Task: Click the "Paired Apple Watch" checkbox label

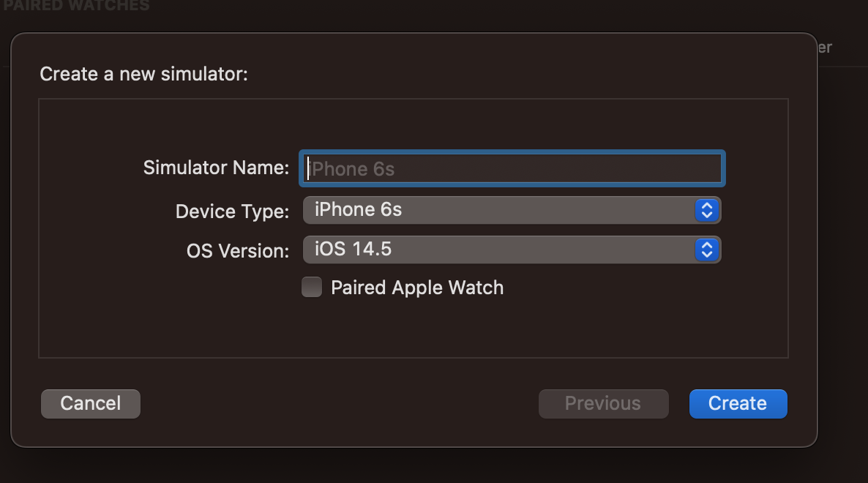Action: click(417, 288)
